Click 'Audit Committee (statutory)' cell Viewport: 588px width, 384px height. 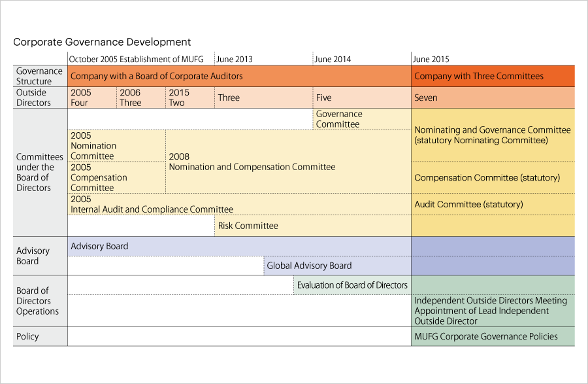point(493,204)
